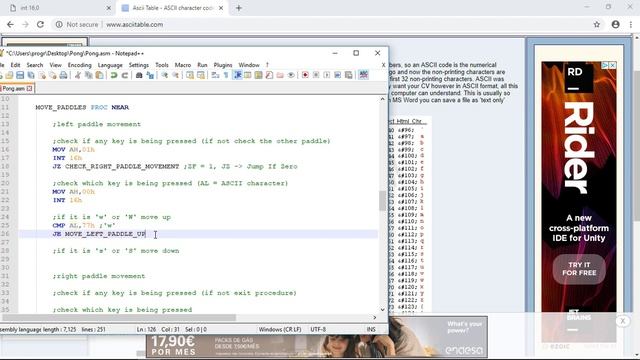
Task: Click 'TRY IT FOR FREE' in Rider ad
Action: coord(579,269)
